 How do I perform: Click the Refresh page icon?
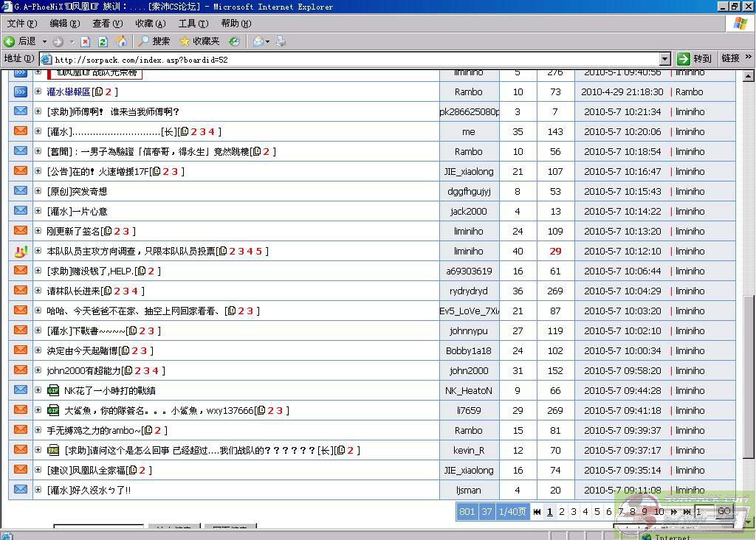[103, 41]
